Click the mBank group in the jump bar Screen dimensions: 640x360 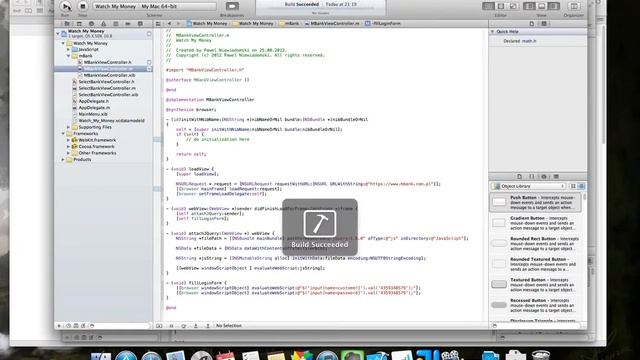289,24
